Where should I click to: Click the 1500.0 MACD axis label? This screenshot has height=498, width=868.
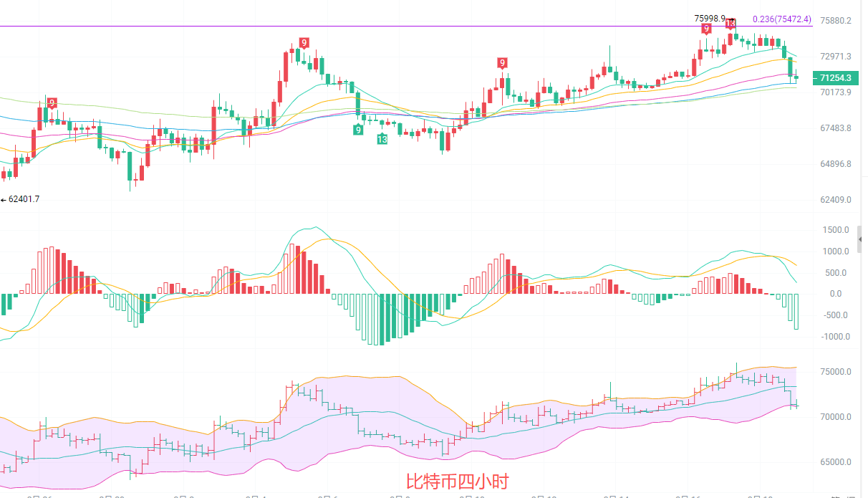pos(836,230)
